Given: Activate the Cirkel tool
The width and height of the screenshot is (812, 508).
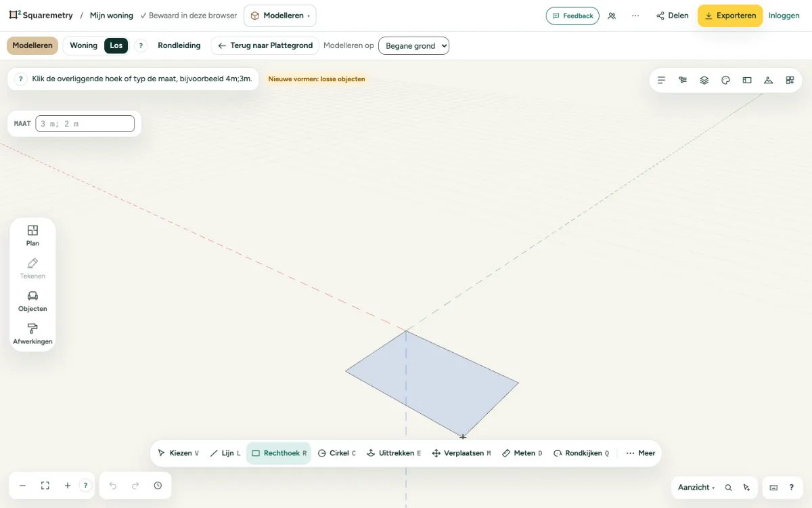Looking at the screenshot, I should click(x=337, y=453).
